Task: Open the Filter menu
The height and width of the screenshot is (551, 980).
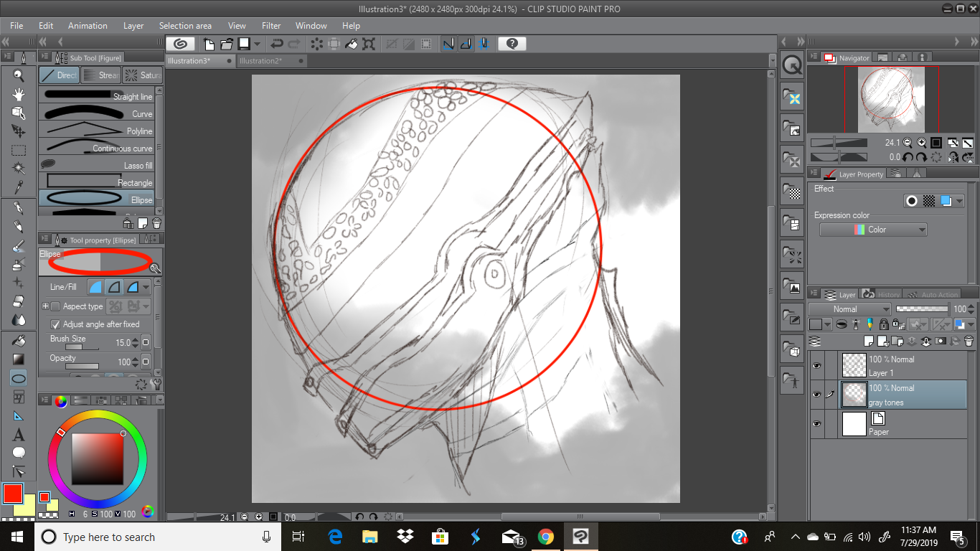Action: pyautogui.click(x=271, y=26)
